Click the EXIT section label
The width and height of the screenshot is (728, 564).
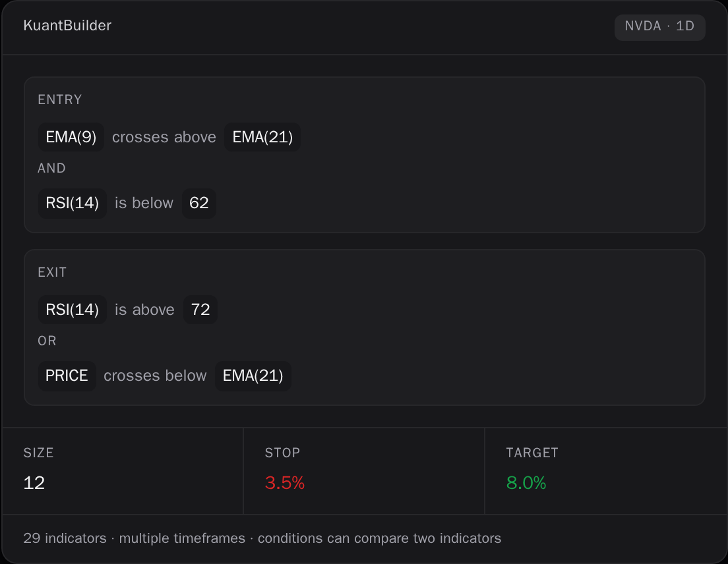(x=52, y=272)
